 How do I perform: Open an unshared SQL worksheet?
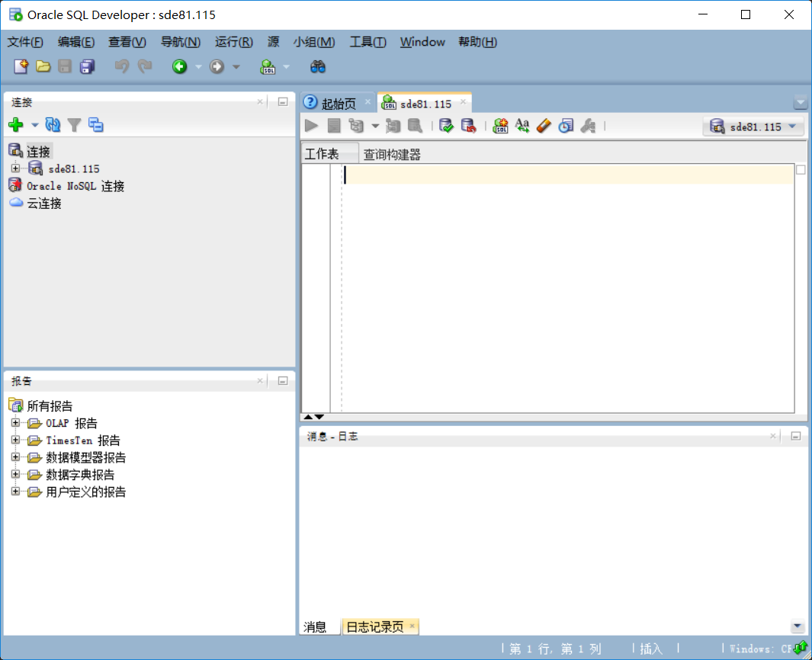(500, 126)
